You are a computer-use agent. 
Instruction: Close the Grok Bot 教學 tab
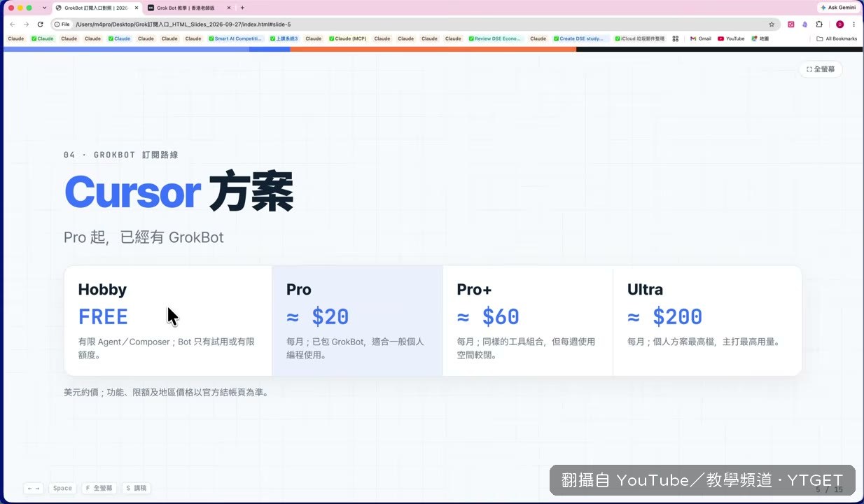tap(229, 8)
